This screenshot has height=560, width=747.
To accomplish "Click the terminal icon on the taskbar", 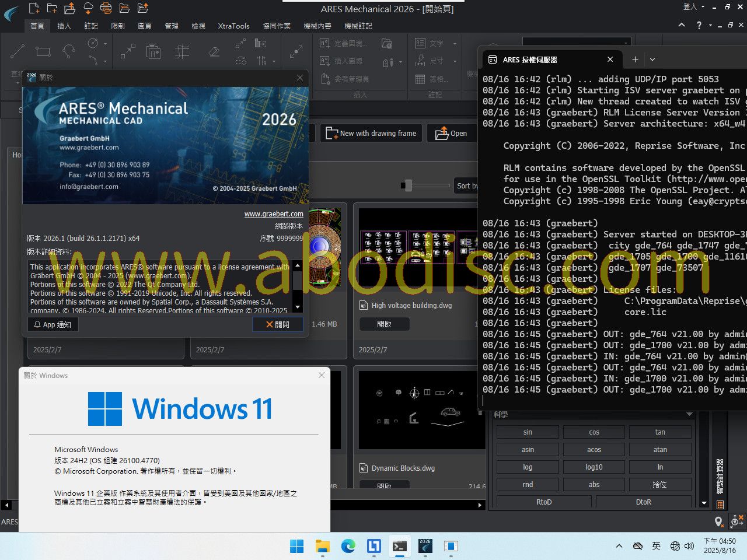I will point(399,546).
